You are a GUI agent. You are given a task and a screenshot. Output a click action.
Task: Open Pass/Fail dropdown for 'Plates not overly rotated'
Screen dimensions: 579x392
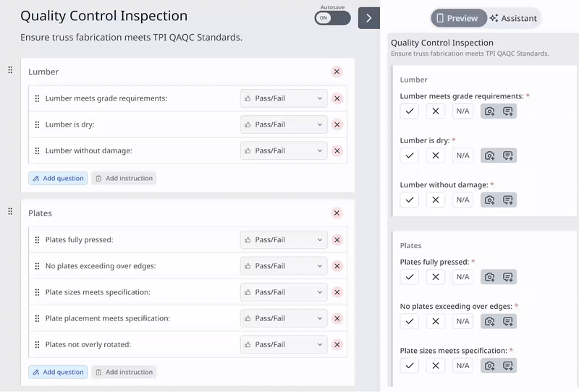(284, 344)
